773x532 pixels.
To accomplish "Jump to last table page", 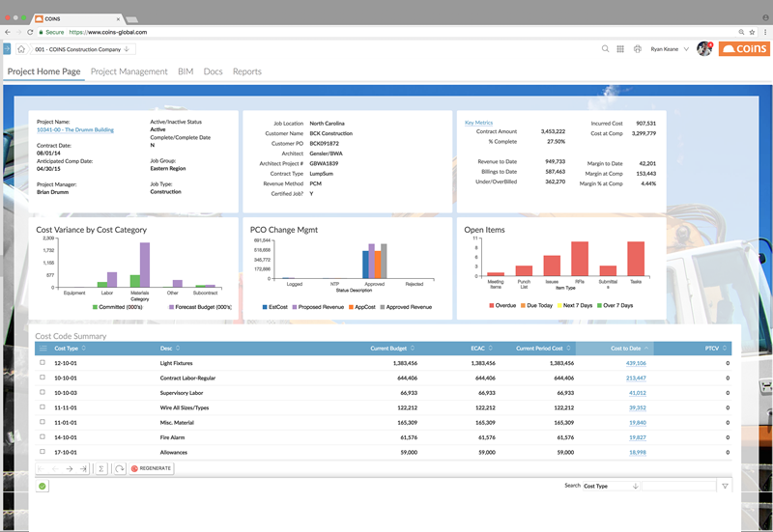I will pos(84,469).
